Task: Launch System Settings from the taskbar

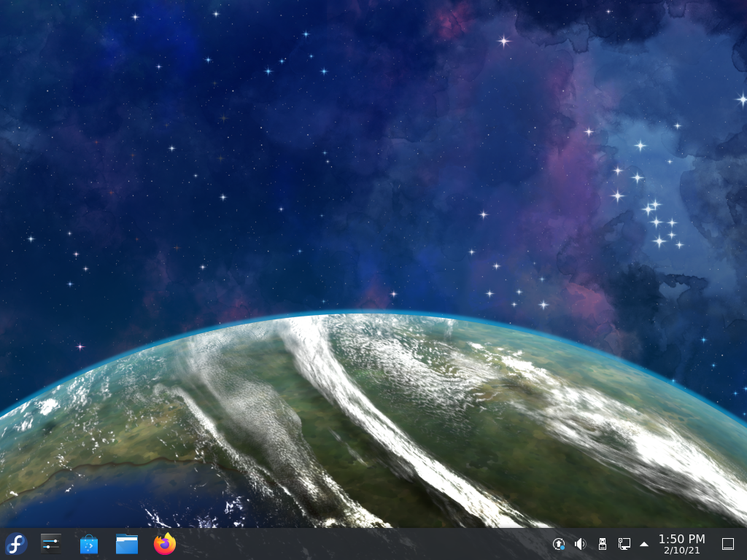Action: click(50, 544)
